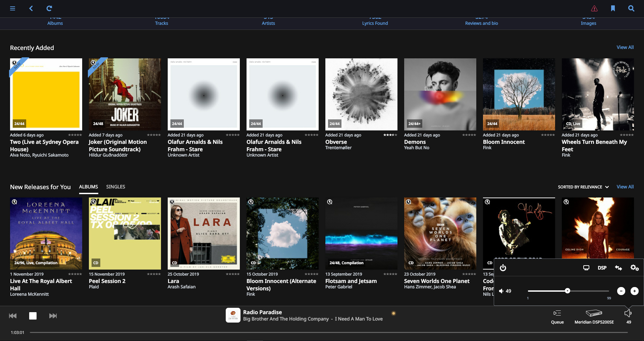Skip to next track

(x=53, y=316)
